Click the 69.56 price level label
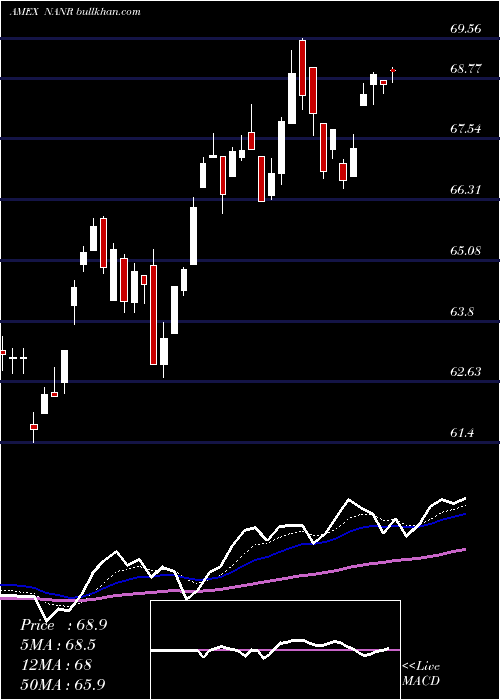500x700 pixels. pos(466,29)
